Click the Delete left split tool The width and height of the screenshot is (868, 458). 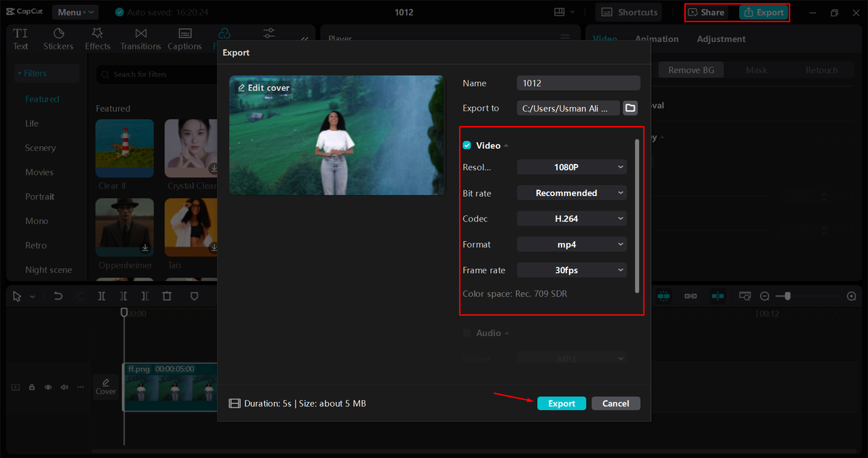[x=123, y=296]
